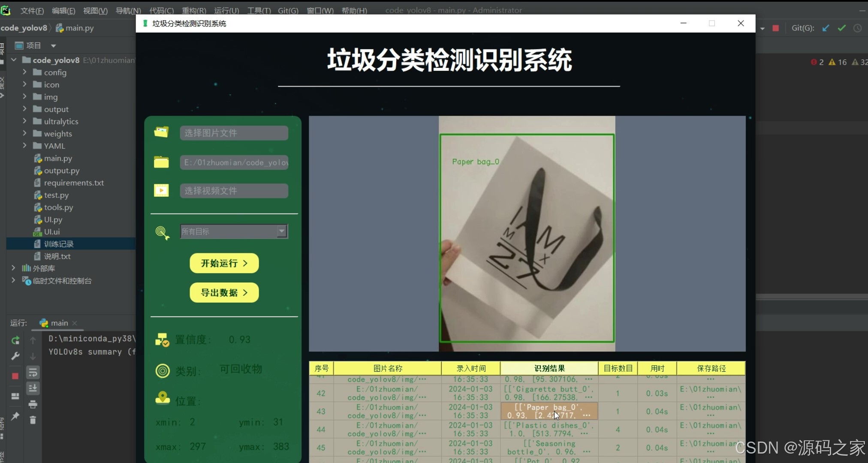The height and width of the screenshot is (463, 868).
Task: Click the 选择视频文件 input field
Action: click(234, 191)
